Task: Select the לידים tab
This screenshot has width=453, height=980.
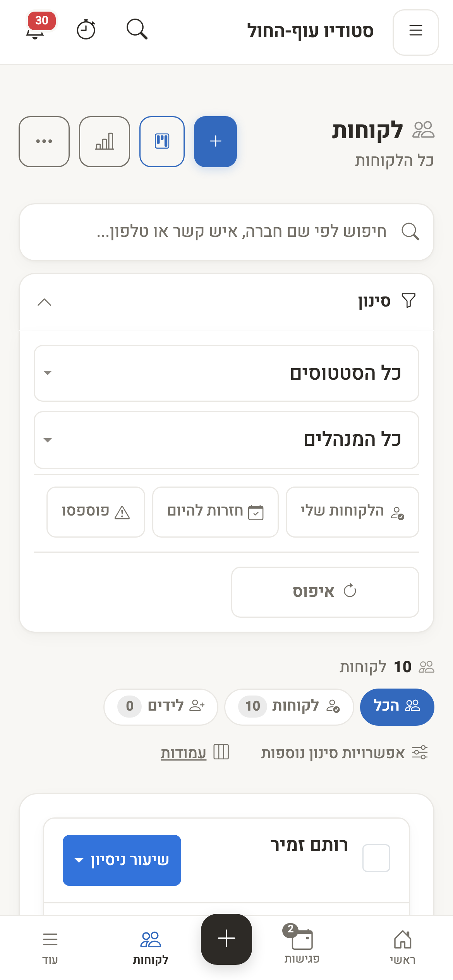Action: 161,707
